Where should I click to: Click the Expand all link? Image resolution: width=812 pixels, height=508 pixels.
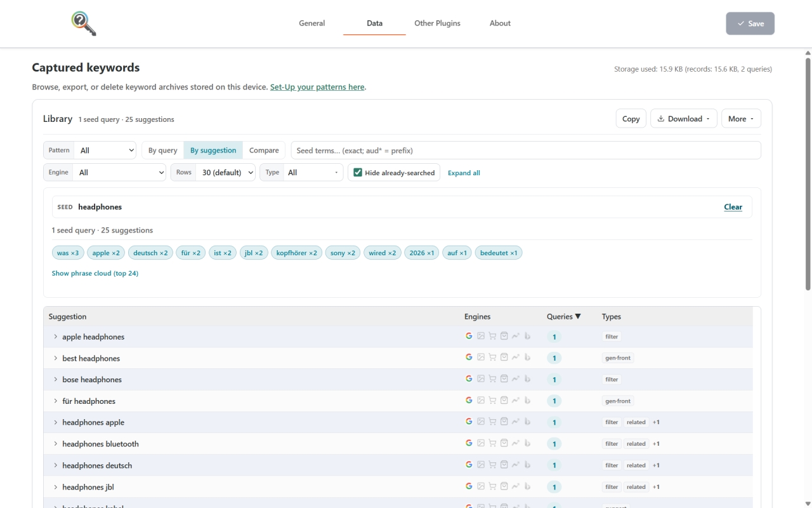click(x=464, y=173)
